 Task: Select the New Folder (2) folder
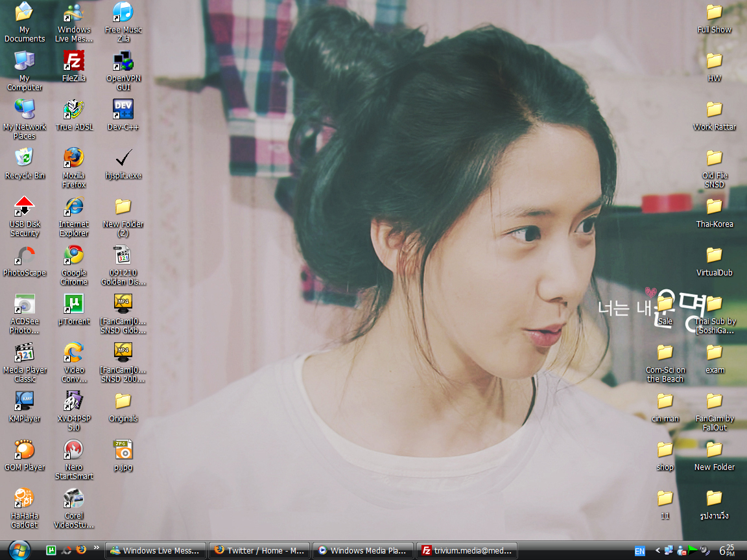coord(123,216)
